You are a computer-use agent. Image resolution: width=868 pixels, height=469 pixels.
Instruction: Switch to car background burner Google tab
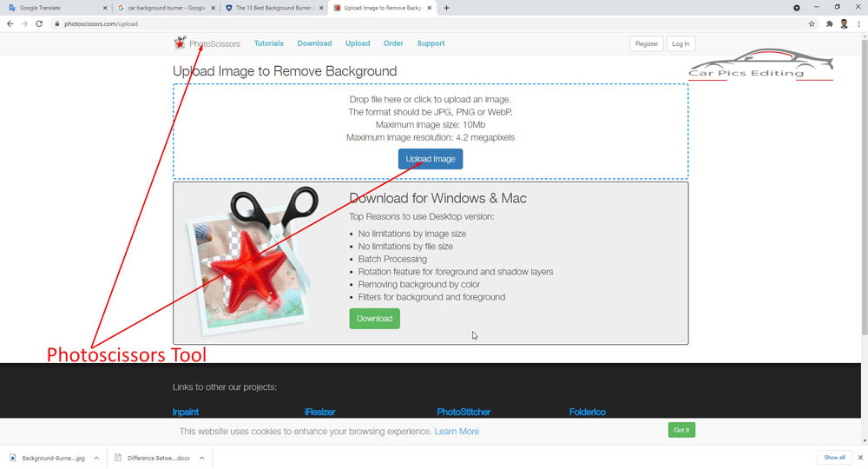pos(166,8)
